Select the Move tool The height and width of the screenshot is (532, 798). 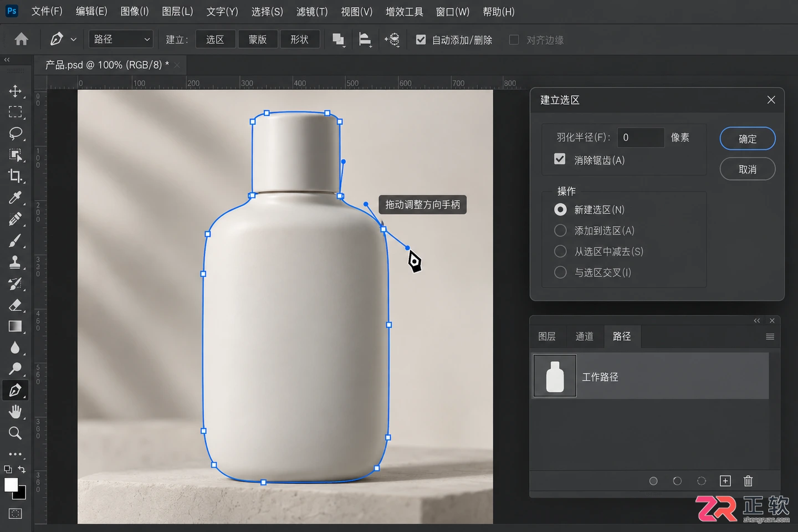[x=16, y=91]
